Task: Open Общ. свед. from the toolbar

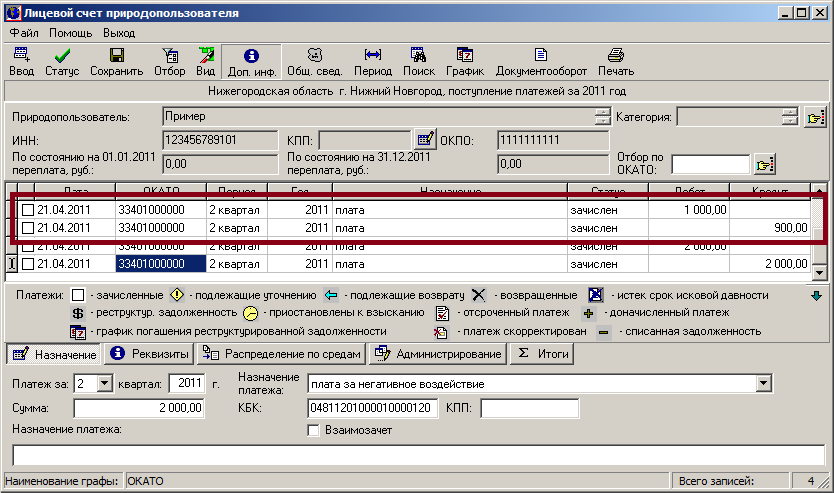Action: 313,62
